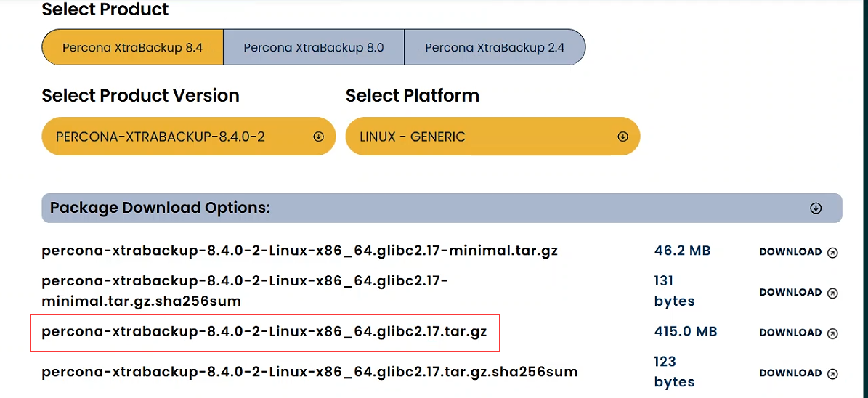This screenshot has height=398, width=868.
Task: Download the glibc2.17.tar.gz.sha256sum file
Action: pos(790,373)
